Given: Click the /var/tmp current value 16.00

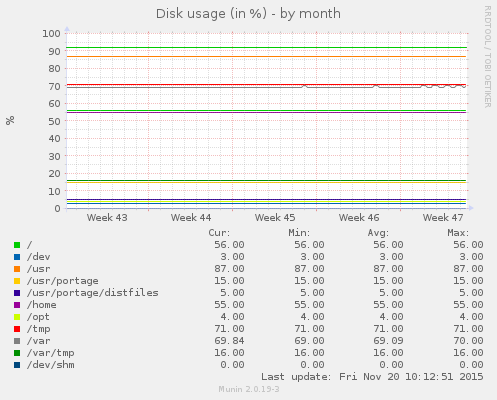Looking at the screenshot, I should (229, 353).
